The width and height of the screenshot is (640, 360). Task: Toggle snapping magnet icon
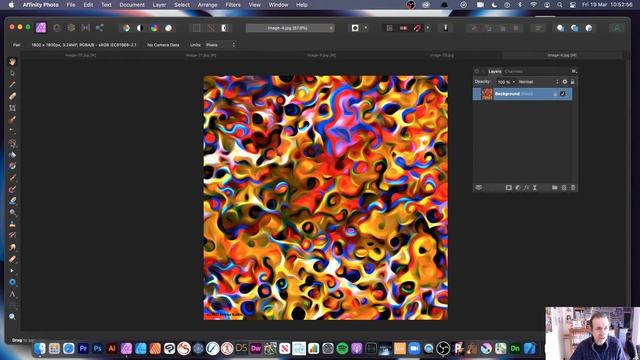pyautogui.click(x=417, y=28)
